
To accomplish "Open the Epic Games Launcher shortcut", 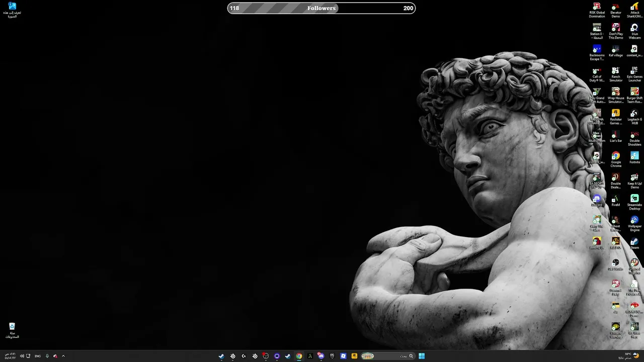I will [x=634, y=74].
